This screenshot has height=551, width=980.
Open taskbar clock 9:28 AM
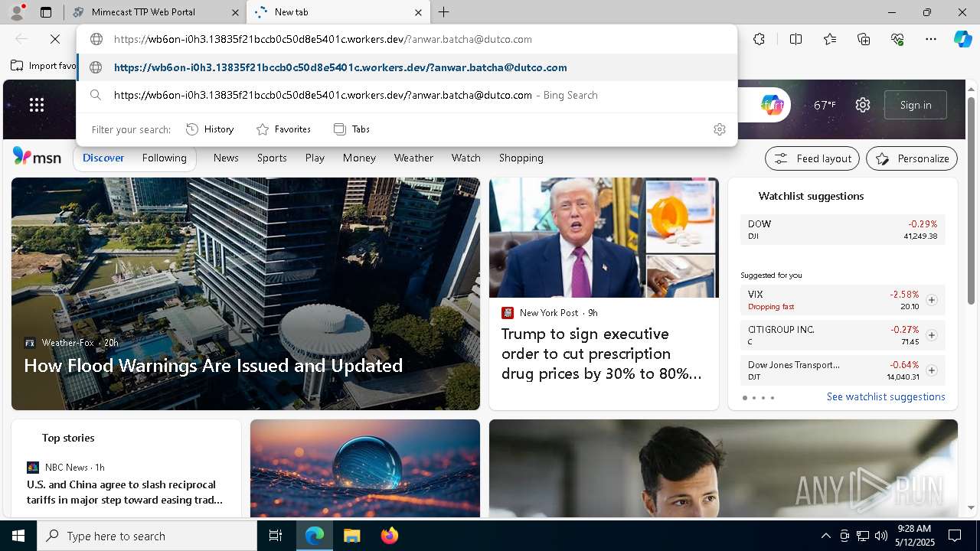[x=914, y=536]
